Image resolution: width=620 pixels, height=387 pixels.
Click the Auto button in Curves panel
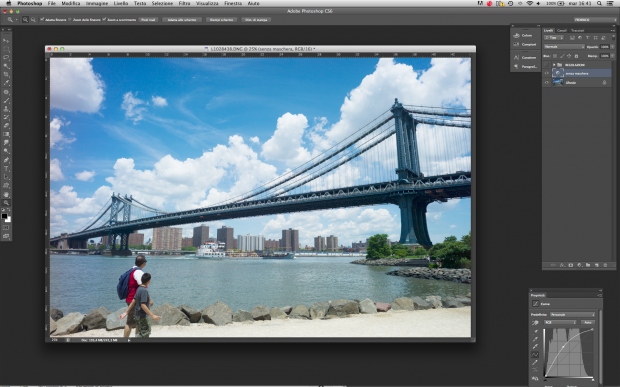[x=588, y=323]
